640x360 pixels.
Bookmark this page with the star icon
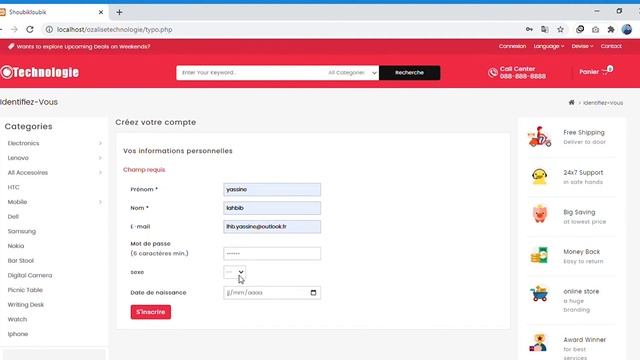click(x=560, y=29)
